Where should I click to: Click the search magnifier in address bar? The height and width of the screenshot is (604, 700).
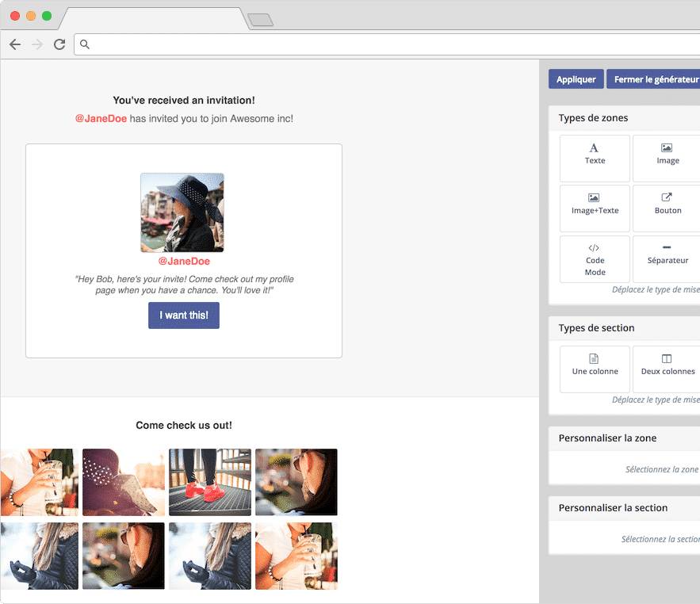(x=84, y=44)
